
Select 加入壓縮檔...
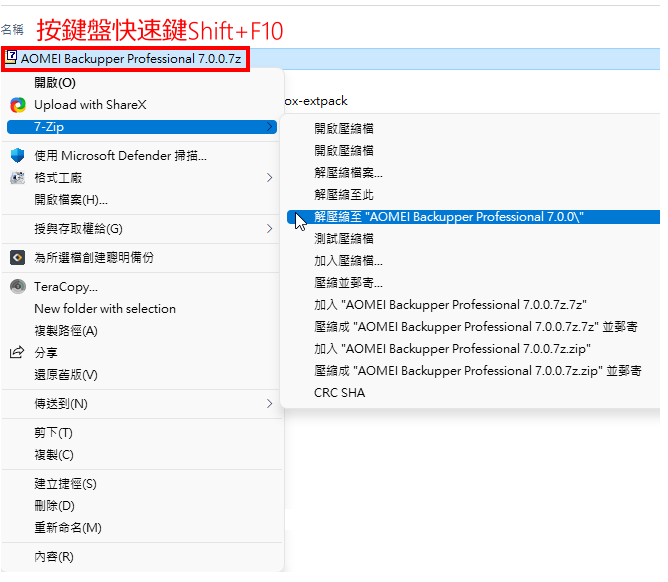click(348, 261)
